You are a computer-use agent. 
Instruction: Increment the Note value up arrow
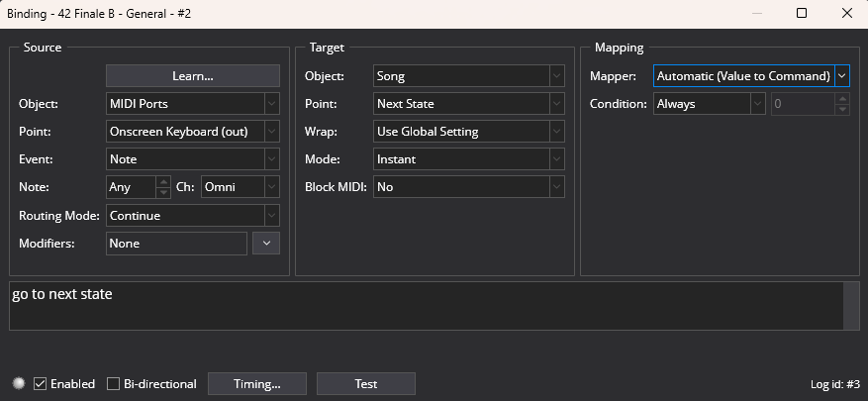pos(163,181)
